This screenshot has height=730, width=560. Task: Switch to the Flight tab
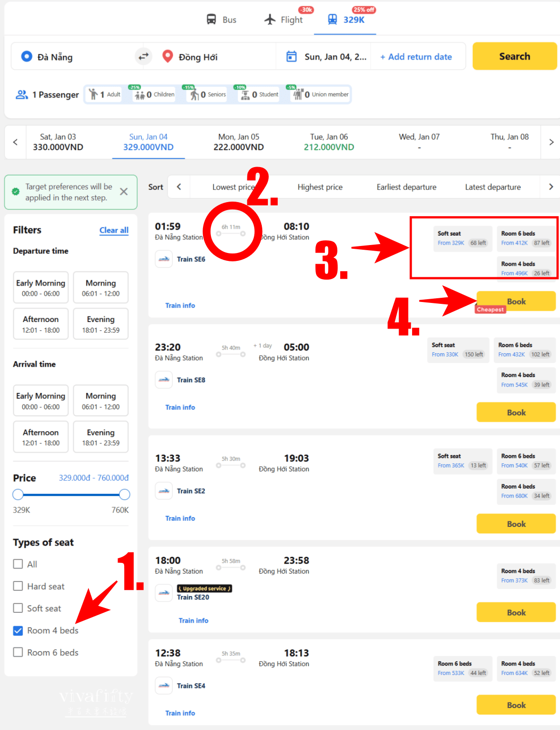pos(283,20)
